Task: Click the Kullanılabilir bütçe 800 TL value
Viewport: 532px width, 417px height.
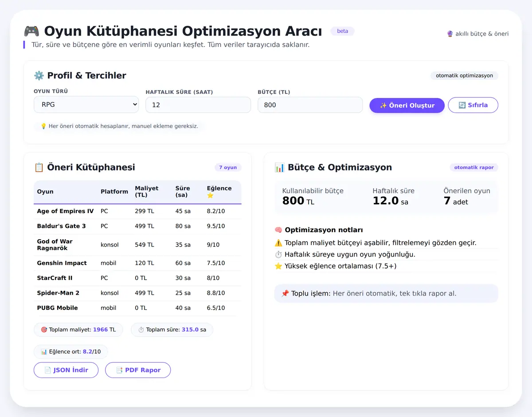Action: 298,201
